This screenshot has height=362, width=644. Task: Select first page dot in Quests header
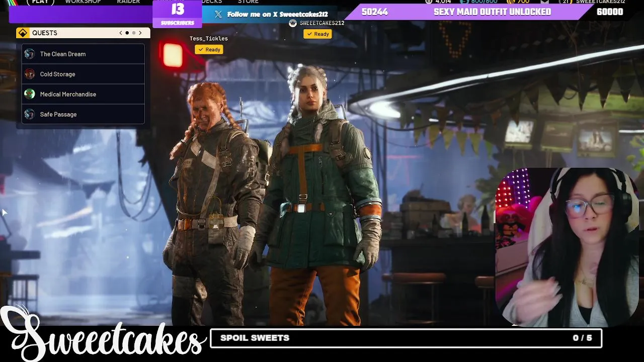[x=127, y=33]
